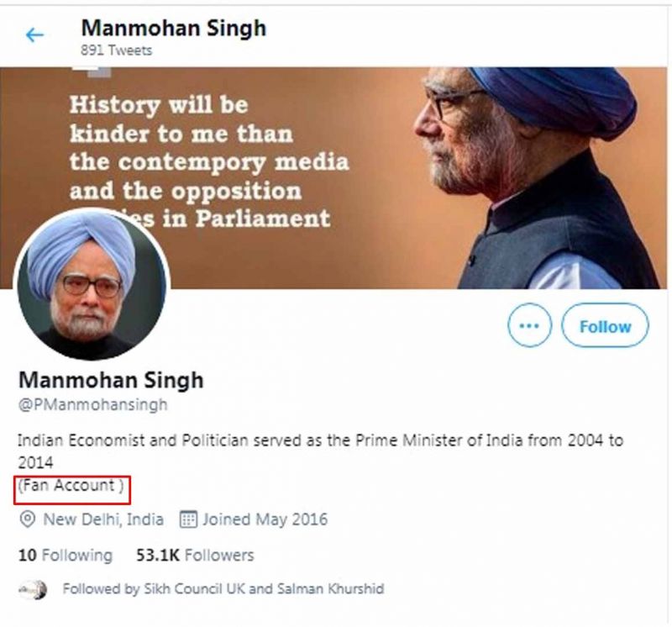This screenshot has width=672, height=627.
Task: View the 53.1K Followers list
Action: 195,555
